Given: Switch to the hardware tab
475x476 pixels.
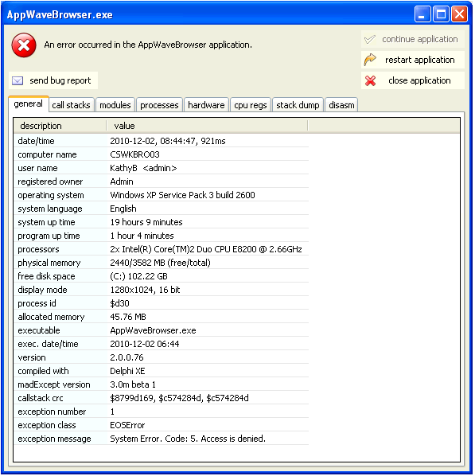Looking at the screenshot, I should (x=206, y=105).
